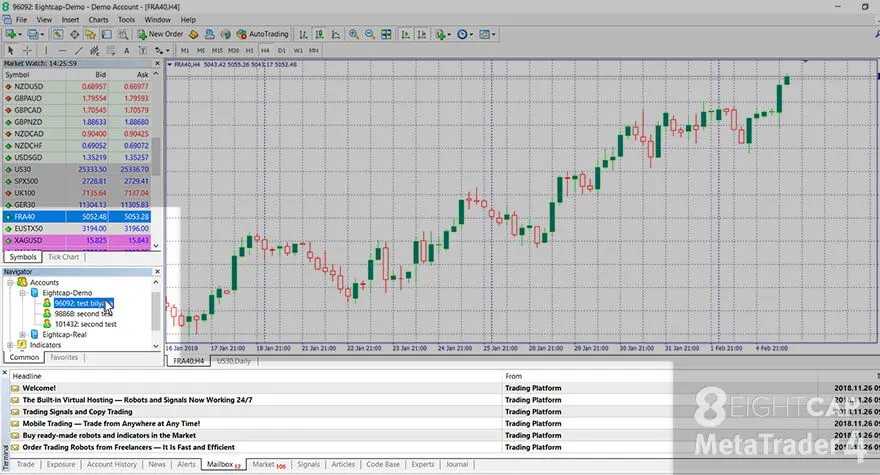Screen dimensions: 880x475
Task: Toggle the Data Window icon
Action: (x=74, y=34)
